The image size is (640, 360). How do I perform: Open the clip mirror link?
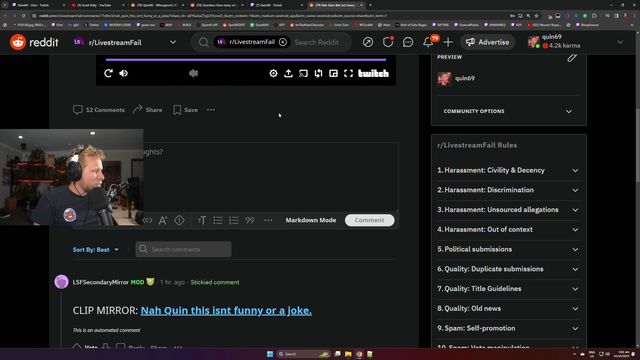point(226,311)
